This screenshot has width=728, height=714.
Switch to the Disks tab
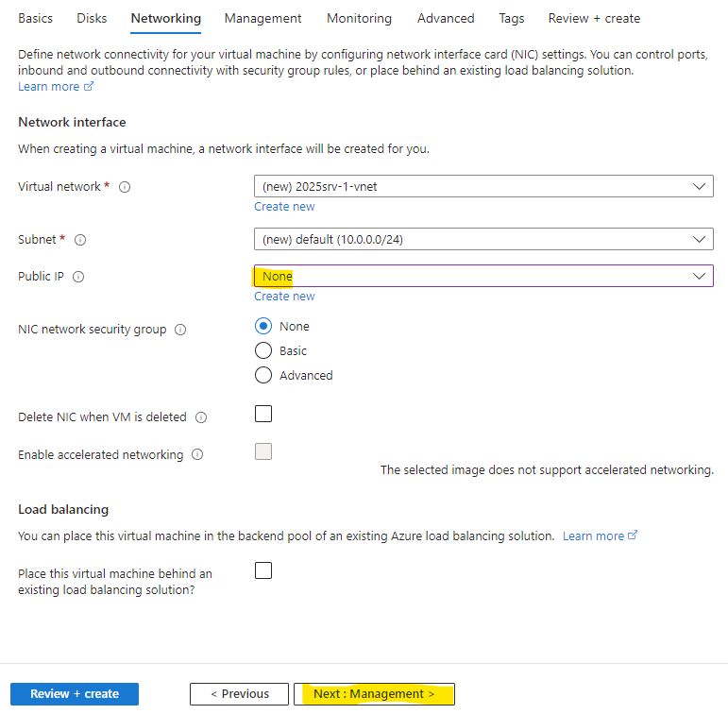tap(92, 18)
